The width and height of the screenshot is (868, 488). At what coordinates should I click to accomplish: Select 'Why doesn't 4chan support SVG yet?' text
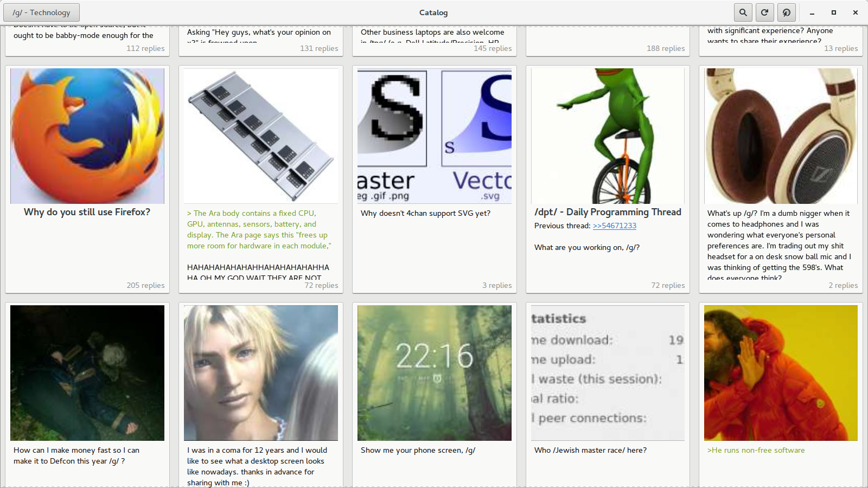(425, 213)
